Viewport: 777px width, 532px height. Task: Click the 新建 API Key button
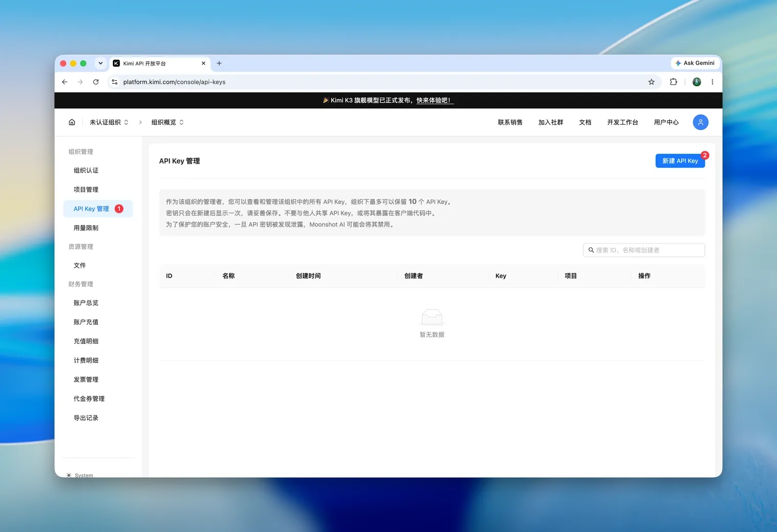click(680, 160)
